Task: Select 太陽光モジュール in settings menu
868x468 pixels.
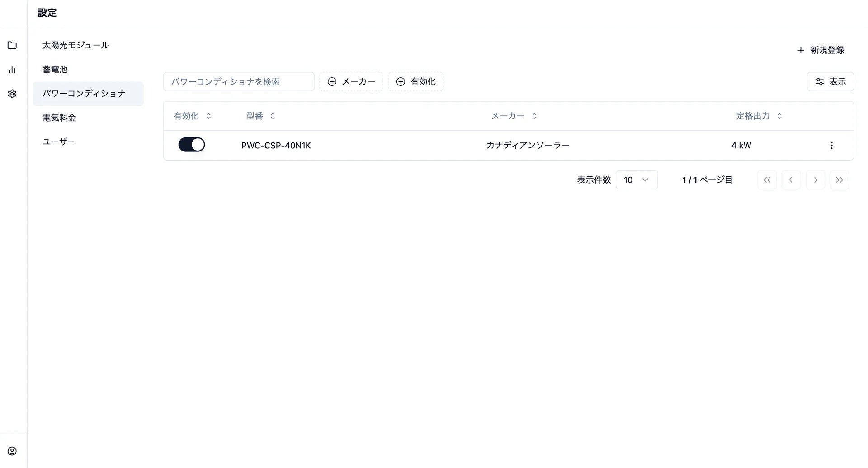Action: click(x=88, y=45)
